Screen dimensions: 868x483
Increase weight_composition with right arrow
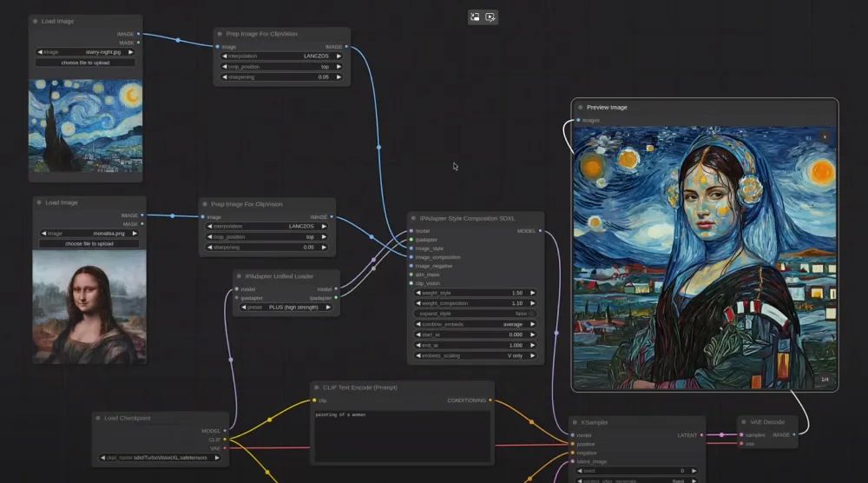click(533, 303)
